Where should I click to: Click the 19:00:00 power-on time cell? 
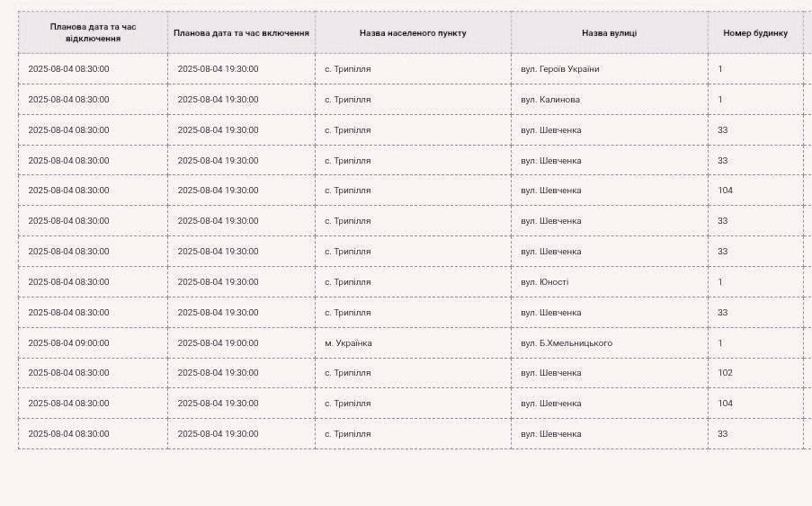point(218,343)
